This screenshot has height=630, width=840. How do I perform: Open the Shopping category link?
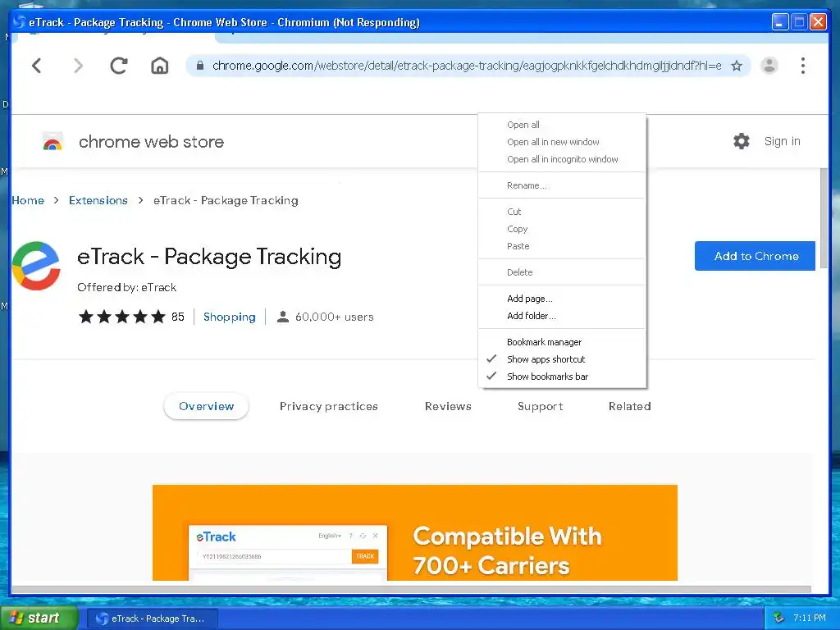[x=230, y=317]
